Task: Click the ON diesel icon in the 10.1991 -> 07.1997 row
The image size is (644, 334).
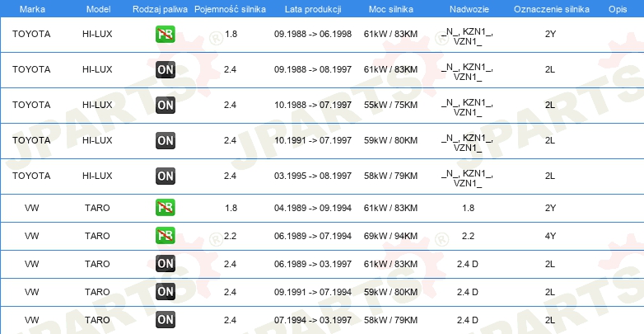Action: 165,140
